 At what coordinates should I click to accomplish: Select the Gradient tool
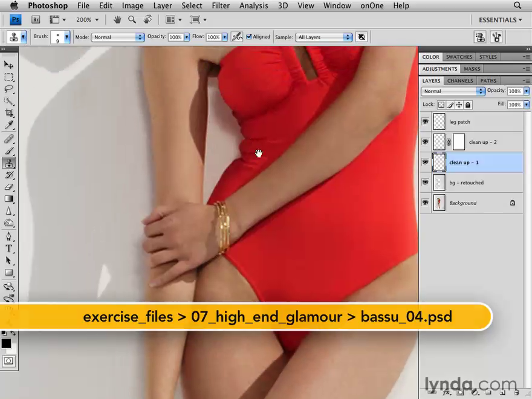[9, 199]
